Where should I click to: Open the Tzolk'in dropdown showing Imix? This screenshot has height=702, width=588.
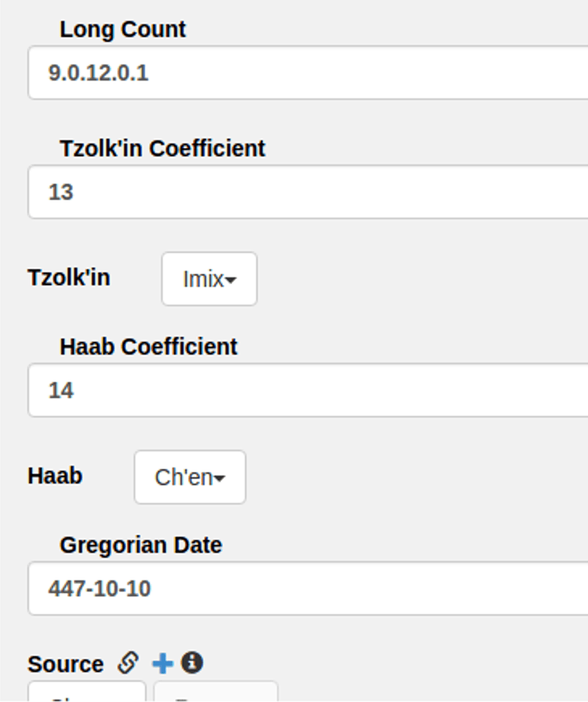(209, 279)
